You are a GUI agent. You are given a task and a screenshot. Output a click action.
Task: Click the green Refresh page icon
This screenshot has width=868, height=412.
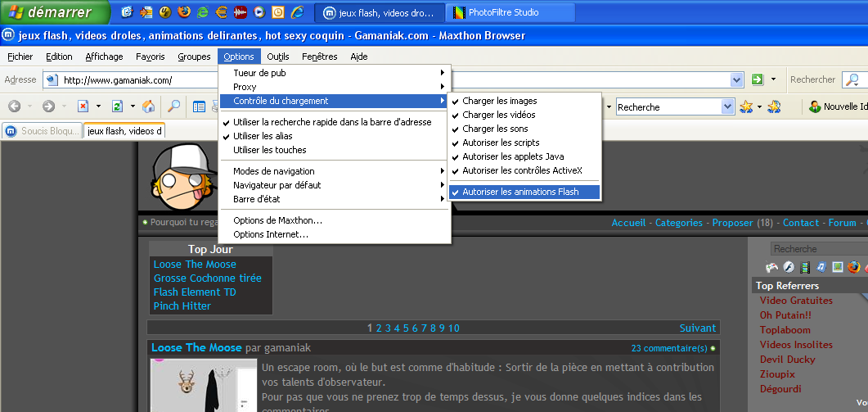pyautogui.click(x=117, y=106)
